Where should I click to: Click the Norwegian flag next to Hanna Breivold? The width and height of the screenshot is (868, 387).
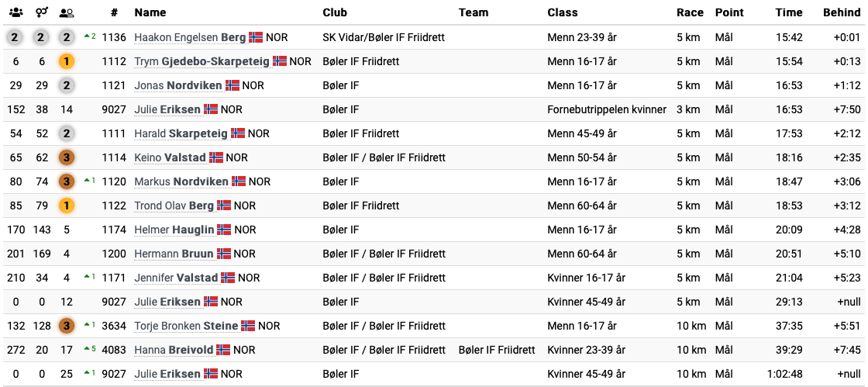pyautogui.click(x=223, y=350)
